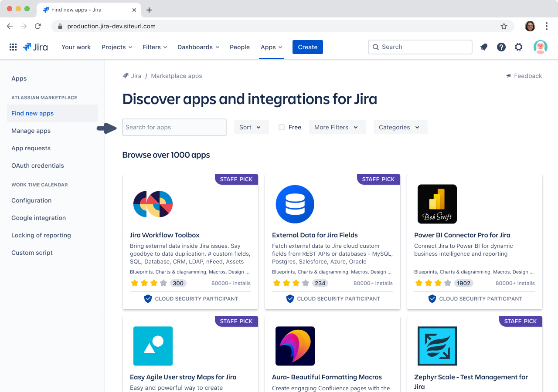Enable the Free apps filter checkbox
558x392 pixels.
click(281, 127)
